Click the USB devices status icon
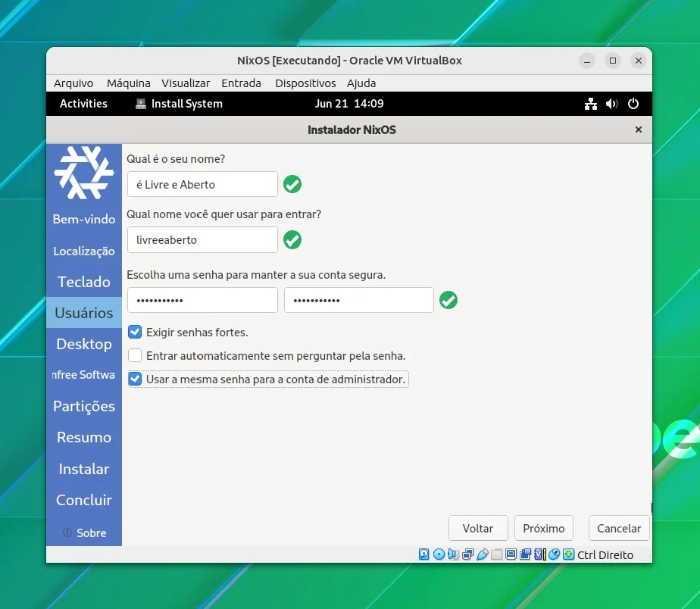The image size is (700, 609). pos(482,554)
